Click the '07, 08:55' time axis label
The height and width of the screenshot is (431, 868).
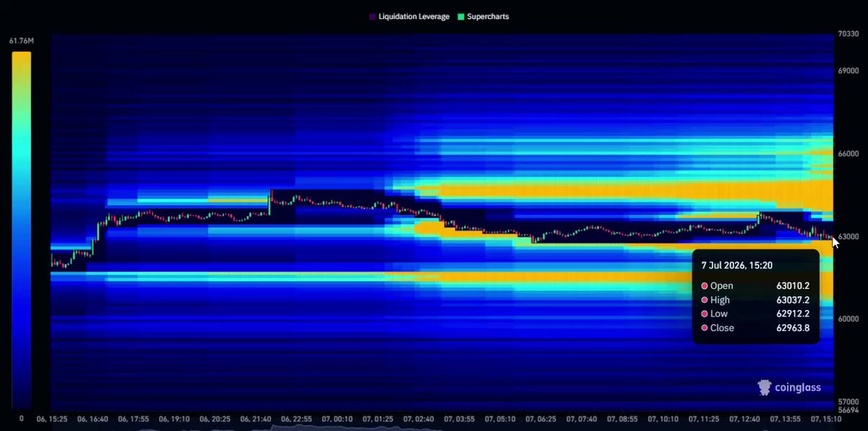coord(623,419)
